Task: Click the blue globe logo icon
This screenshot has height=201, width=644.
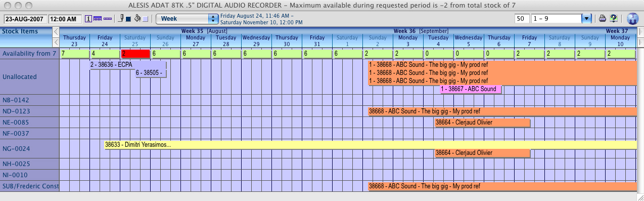Action: coord(632,19)
